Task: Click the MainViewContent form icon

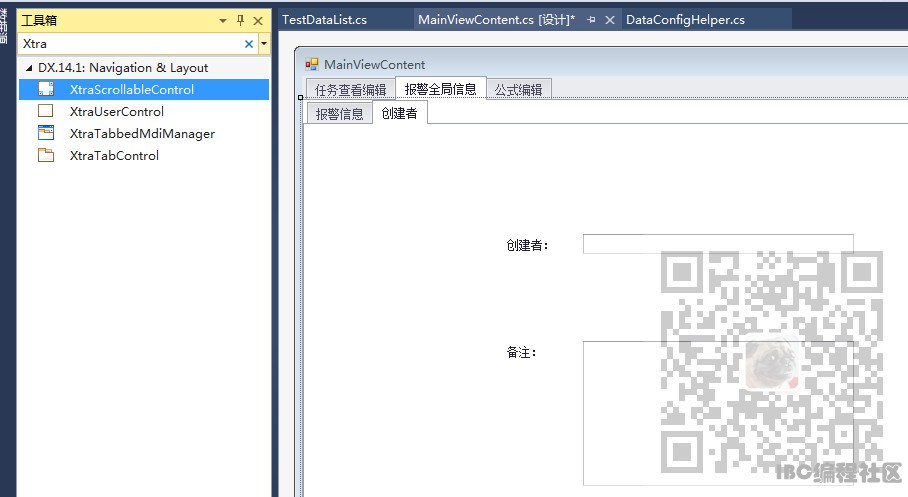Action: tap(312, 64)
